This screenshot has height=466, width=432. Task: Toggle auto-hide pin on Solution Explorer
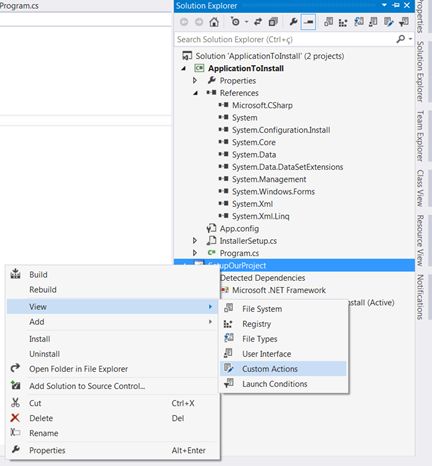click(396, 5)
